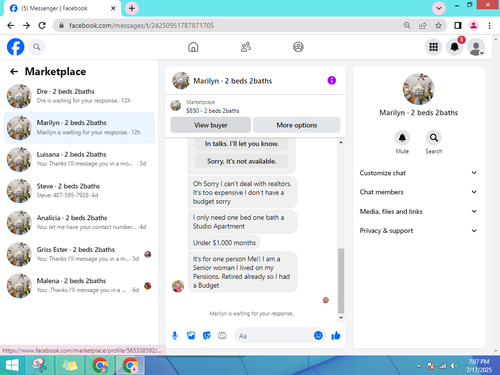Viewport: 500px width, 375px height.
Task: Open Chrome profile avatar in toolbar
Action: pos(473,25)
